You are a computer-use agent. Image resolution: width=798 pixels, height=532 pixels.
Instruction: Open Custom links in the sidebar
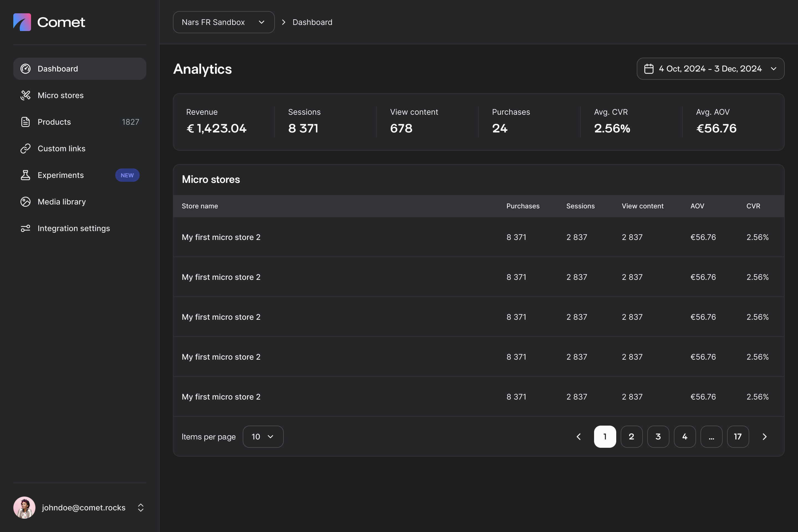(x=80, y=149)
